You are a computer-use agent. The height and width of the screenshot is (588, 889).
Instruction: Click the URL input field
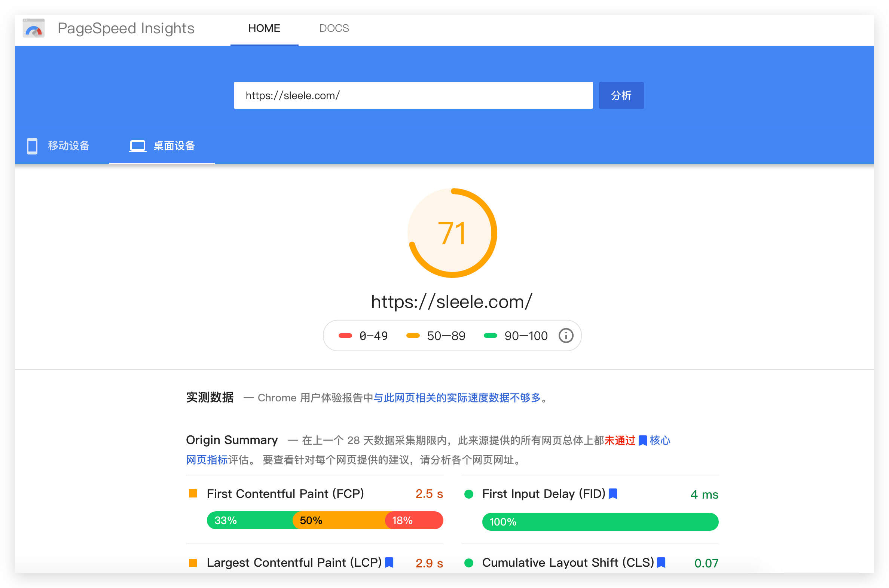coord(413,95)
